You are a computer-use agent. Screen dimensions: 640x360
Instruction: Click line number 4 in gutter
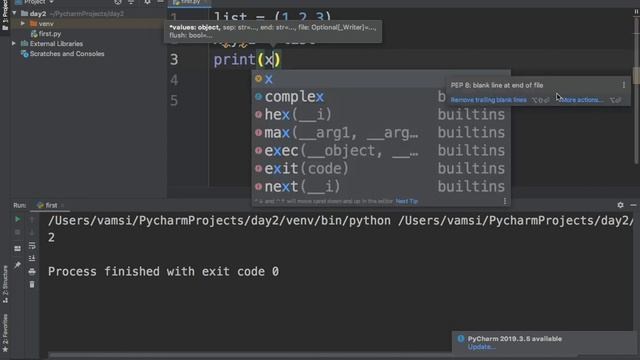click(174, 80)
